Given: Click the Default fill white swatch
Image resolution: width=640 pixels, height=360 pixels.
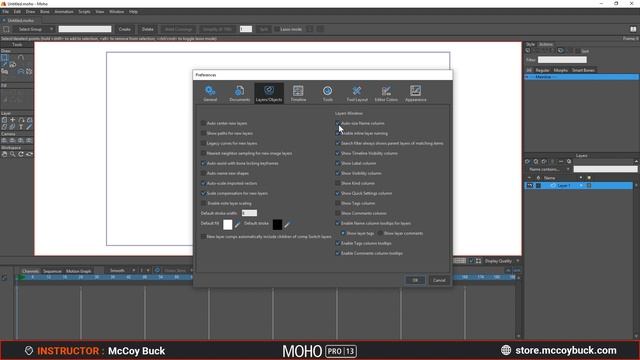Looking at the screenshot, I should [228, 224].
